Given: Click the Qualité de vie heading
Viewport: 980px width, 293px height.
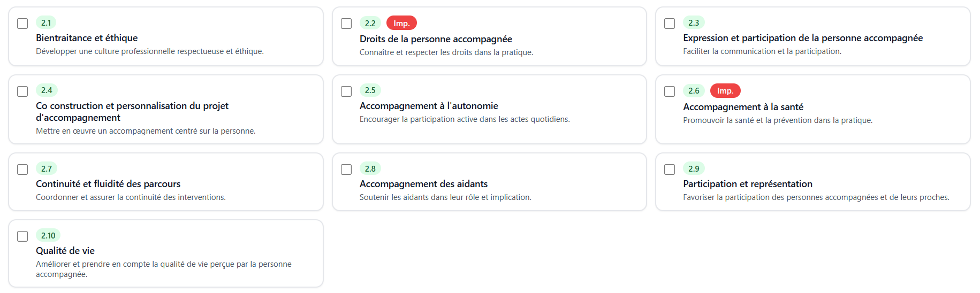Looking at the screenshot, I should click(65, 251).
